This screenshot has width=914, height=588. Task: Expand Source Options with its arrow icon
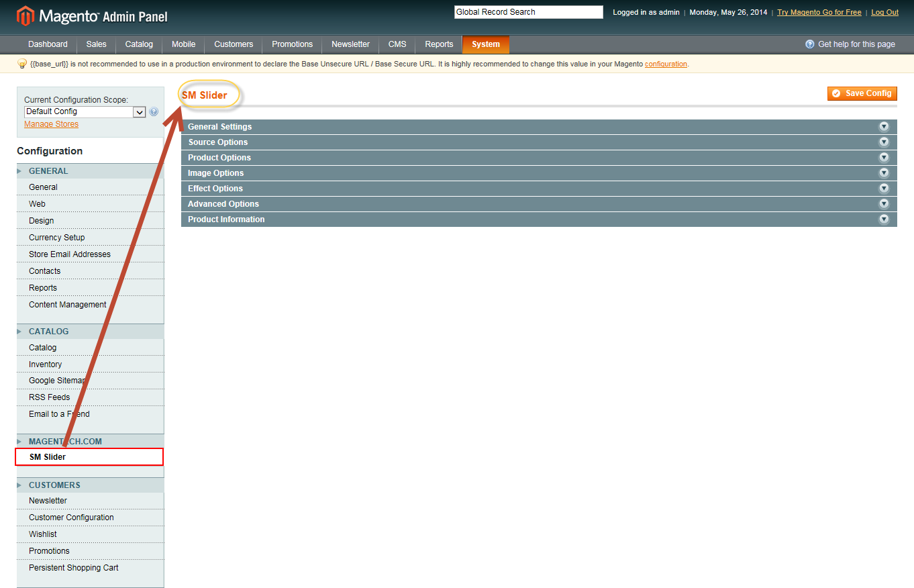pyautogui.click(x=884, y=142)
